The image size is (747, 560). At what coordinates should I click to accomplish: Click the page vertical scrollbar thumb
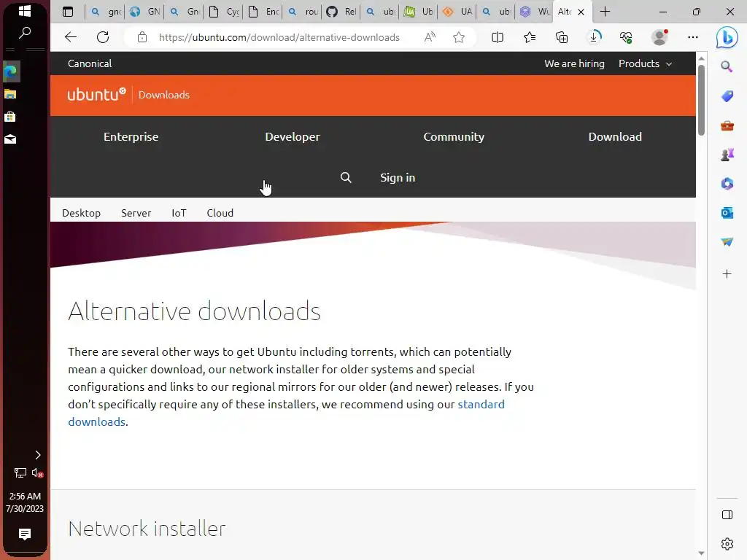(x=701, y=100)
